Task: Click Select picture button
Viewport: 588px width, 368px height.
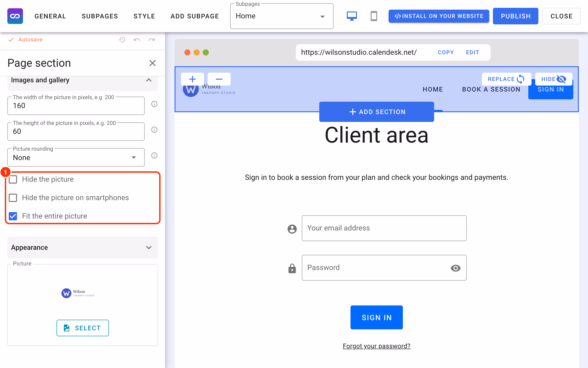Action: [x=83, y=328]
